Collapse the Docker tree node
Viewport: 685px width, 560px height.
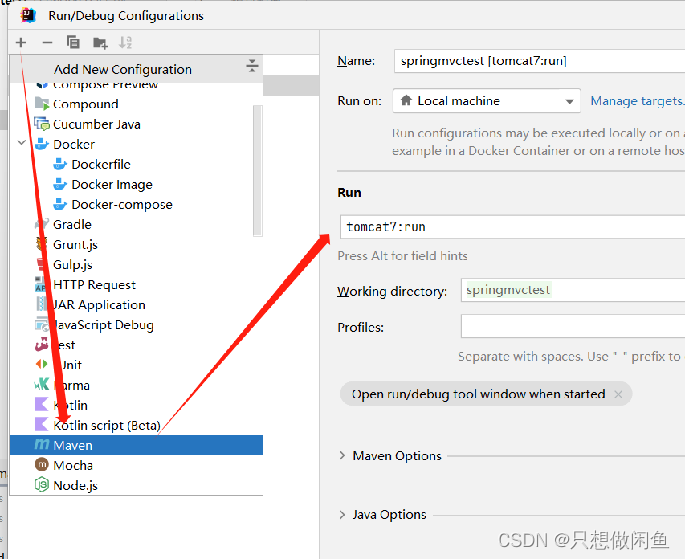tap(22, 143)
